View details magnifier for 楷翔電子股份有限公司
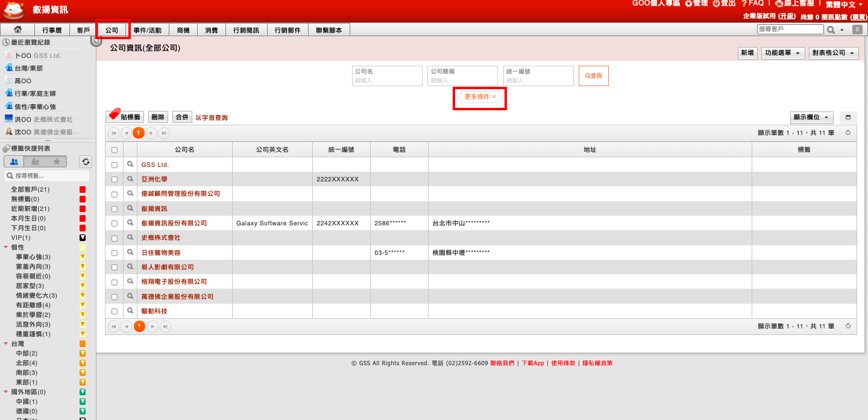The height and width of the screenshot is (420, 868). coord(130,281)
